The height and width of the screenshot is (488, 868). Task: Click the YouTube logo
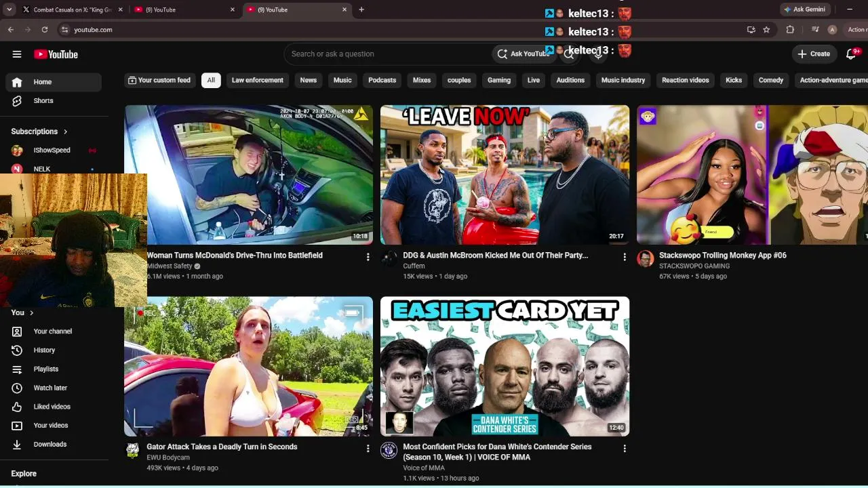point(56,54)
